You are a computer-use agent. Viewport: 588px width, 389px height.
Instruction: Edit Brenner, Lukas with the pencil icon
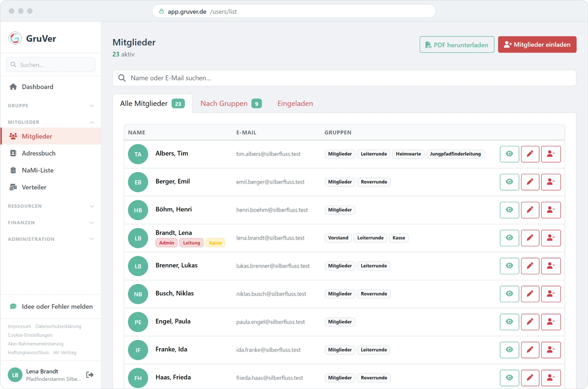click(x=530, y=266)
